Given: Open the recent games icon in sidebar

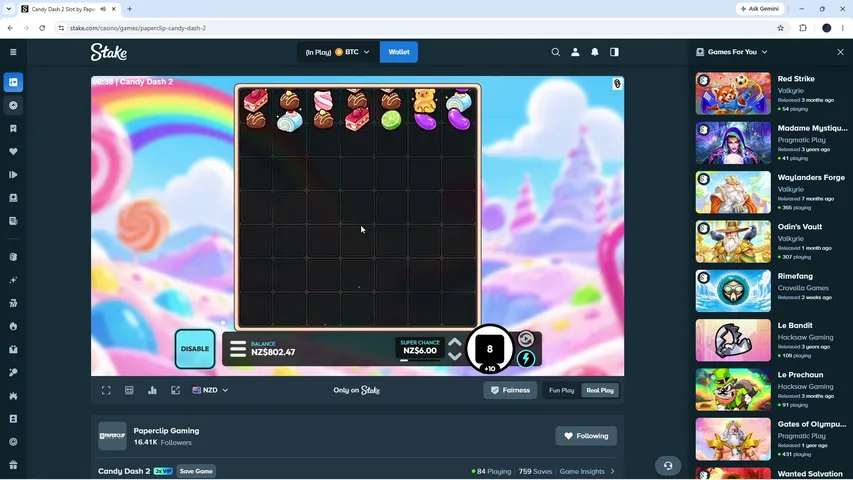Looking at the screenshot, I should [13, 175].
